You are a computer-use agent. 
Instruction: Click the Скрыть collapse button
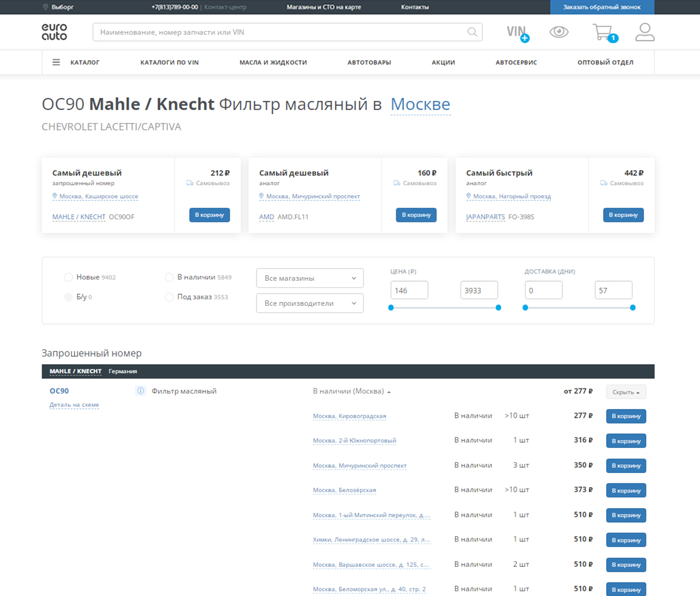click(x=626, y=392)
